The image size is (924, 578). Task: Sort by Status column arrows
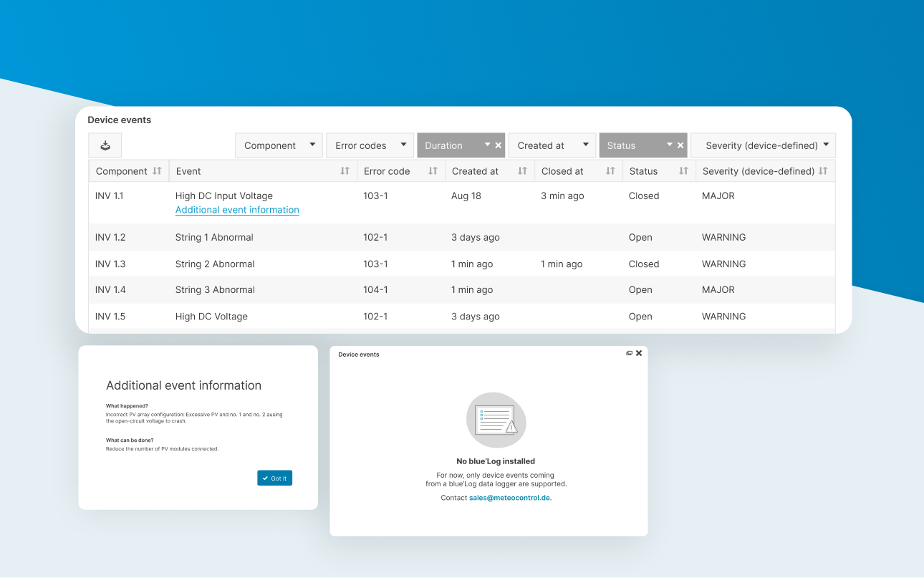point(683,171)
